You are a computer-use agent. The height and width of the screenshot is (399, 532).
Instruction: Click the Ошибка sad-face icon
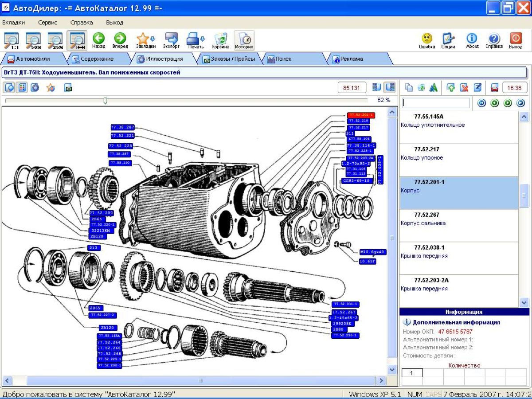pyautogui.click(x=427, y=39)
